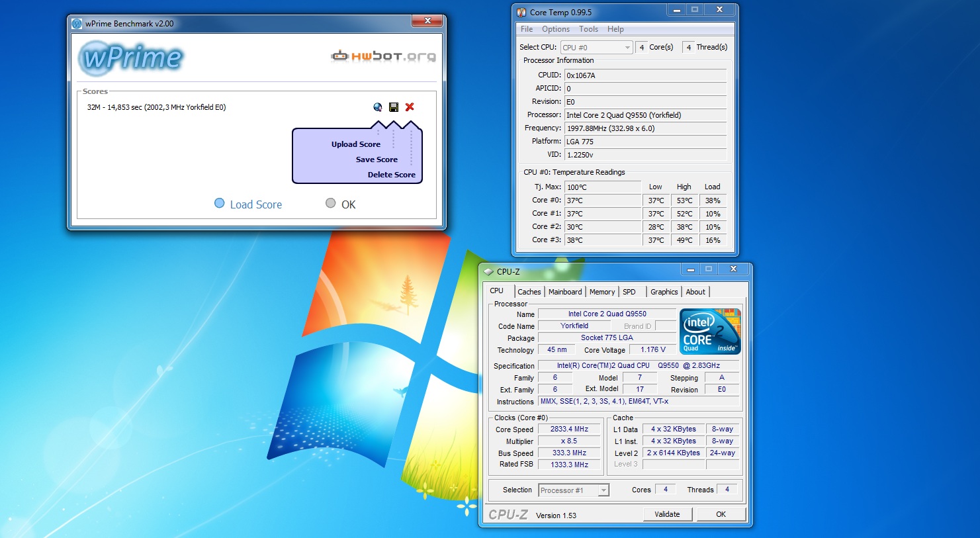Screen dimensions: 980x538
Task: Click the Code Name Yorkfield value
Action: (x=574, y=326)
